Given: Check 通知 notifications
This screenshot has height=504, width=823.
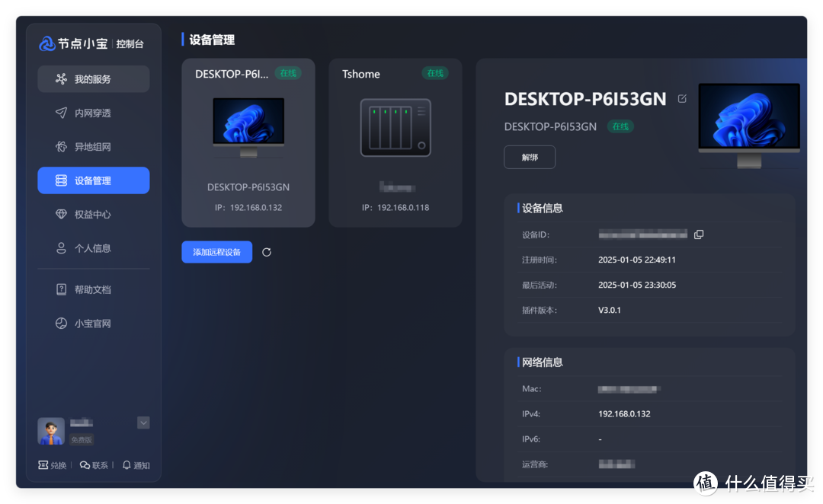Looking at the screenshot, I should click(136, 464).
